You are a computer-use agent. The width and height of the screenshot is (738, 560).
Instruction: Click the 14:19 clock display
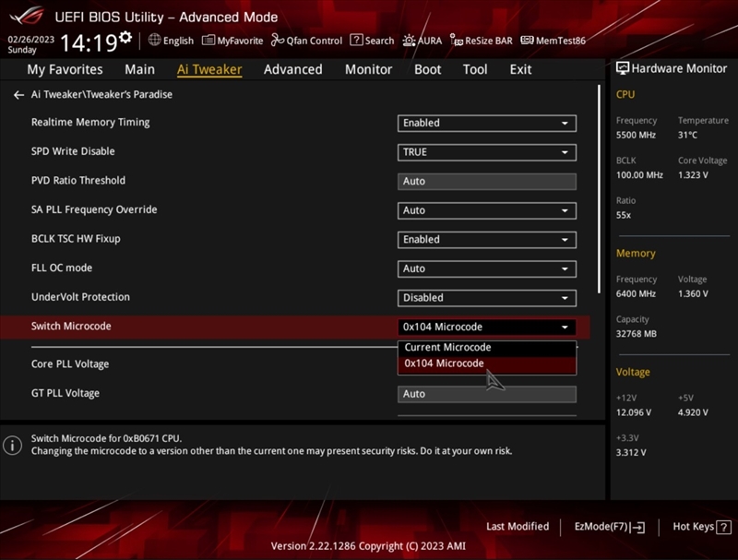click(x=89, y=43)
